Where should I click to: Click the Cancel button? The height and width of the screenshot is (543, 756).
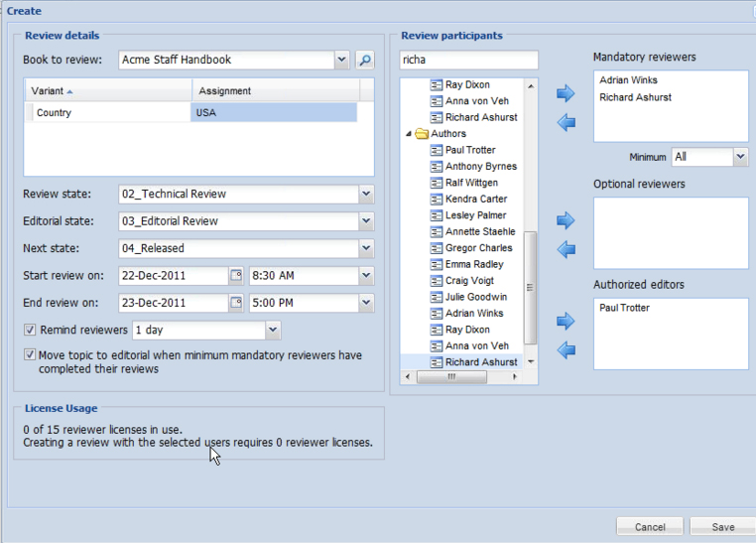(x=650, y=526)
